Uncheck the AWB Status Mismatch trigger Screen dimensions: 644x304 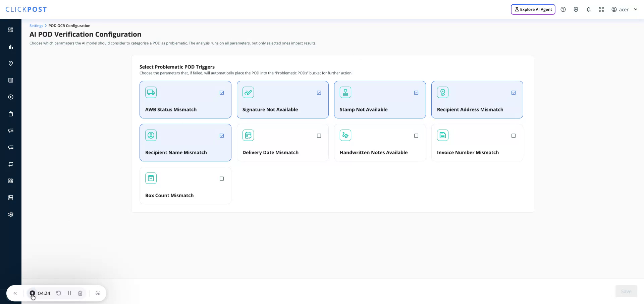221,93
